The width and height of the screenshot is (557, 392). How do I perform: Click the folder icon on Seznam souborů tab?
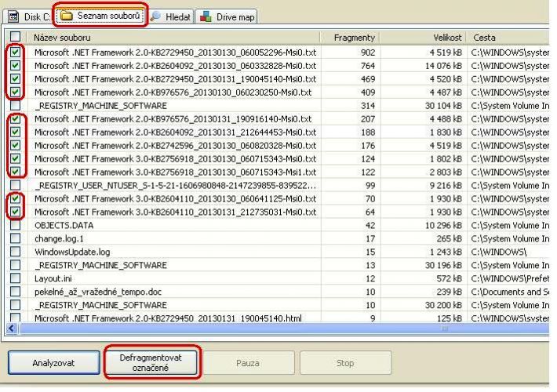click(67, 15)
